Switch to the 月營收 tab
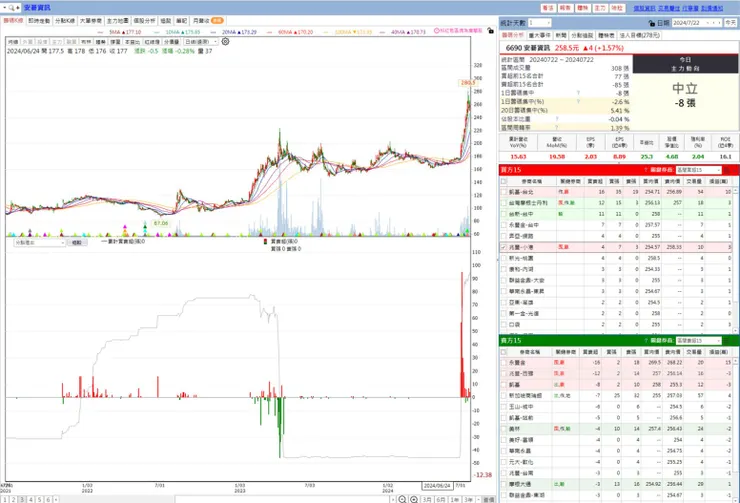 click(x=208, y=21)
